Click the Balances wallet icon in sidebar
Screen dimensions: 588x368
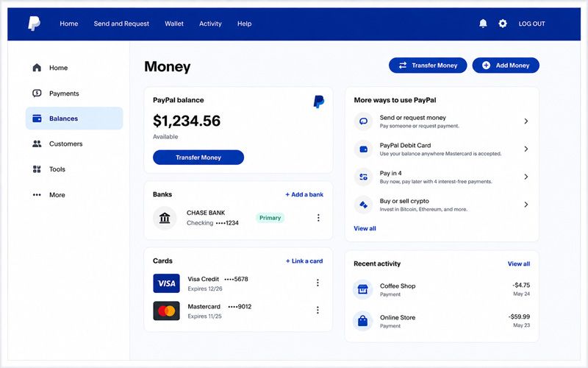click(37, 118)
